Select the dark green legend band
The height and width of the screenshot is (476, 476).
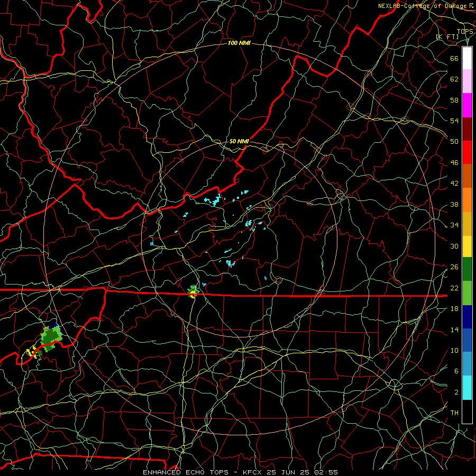467,269
